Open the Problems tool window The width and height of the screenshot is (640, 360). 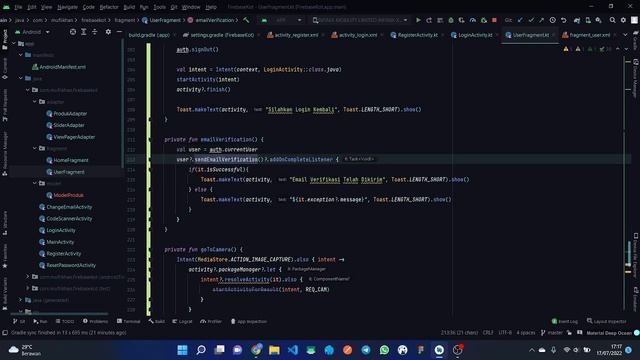coord(96,322)
